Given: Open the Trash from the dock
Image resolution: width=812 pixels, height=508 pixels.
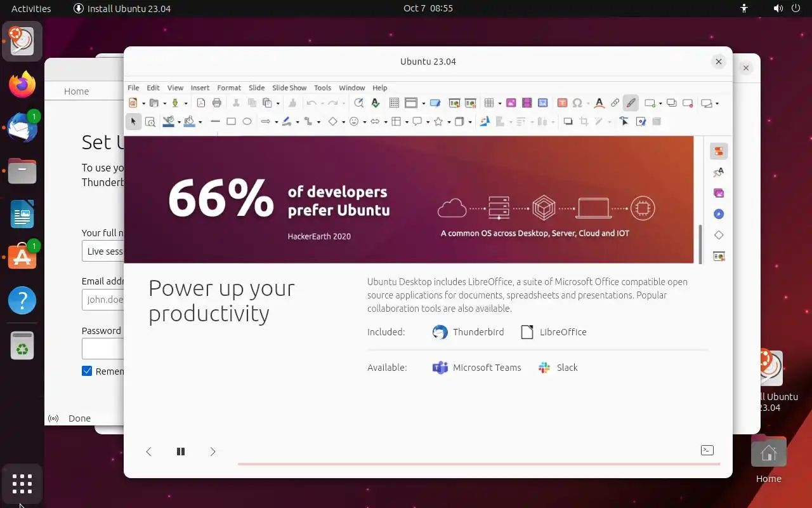Looking at the screenshot, I should tap(22, 345).
